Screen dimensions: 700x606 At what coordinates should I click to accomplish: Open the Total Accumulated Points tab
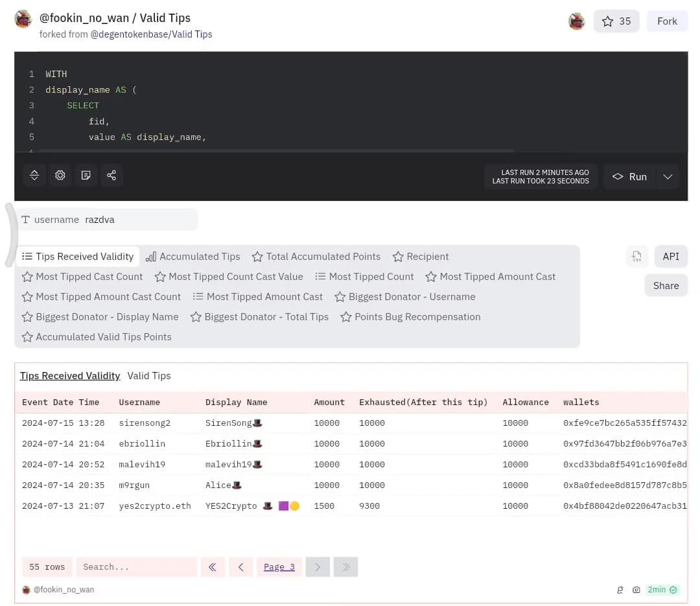[x=316, y=256]
